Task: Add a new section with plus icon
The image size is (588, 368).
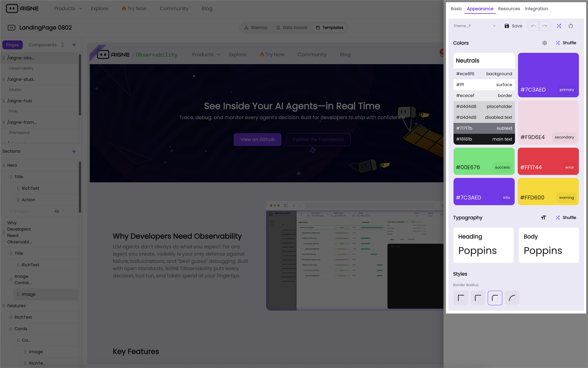Action: [x=74, y=151]
